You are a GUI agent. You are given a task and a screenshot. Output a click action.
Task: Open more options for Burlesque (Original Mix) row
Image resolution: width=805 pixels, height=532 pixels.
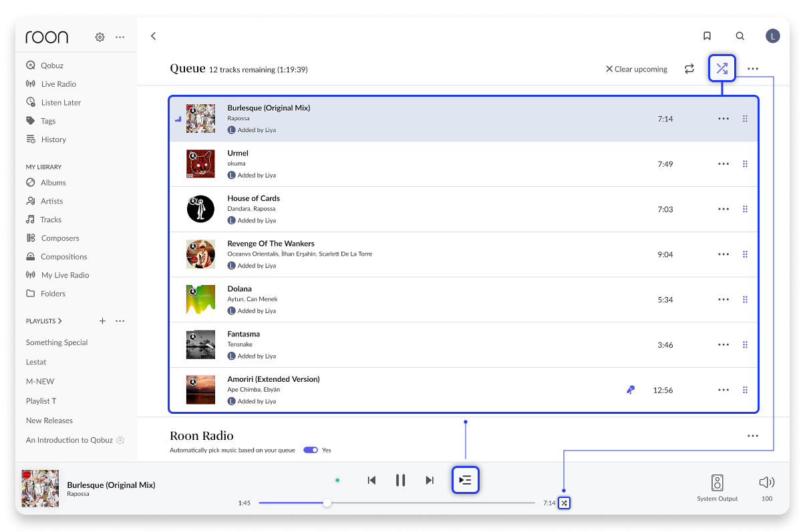pos(723,119)
